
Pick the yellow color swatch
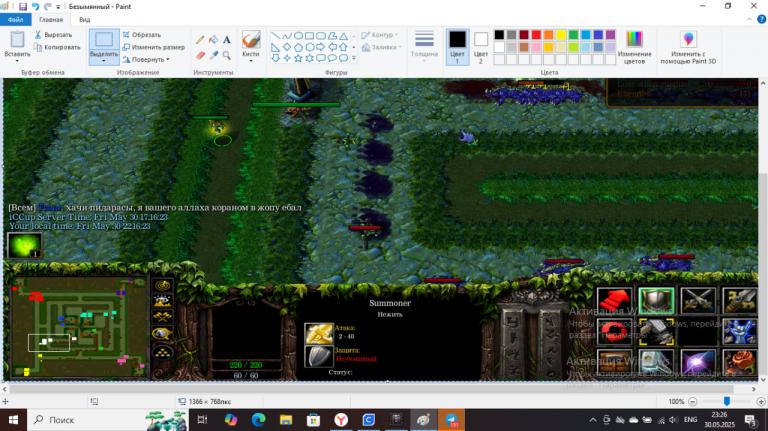[x=561, y=35]
